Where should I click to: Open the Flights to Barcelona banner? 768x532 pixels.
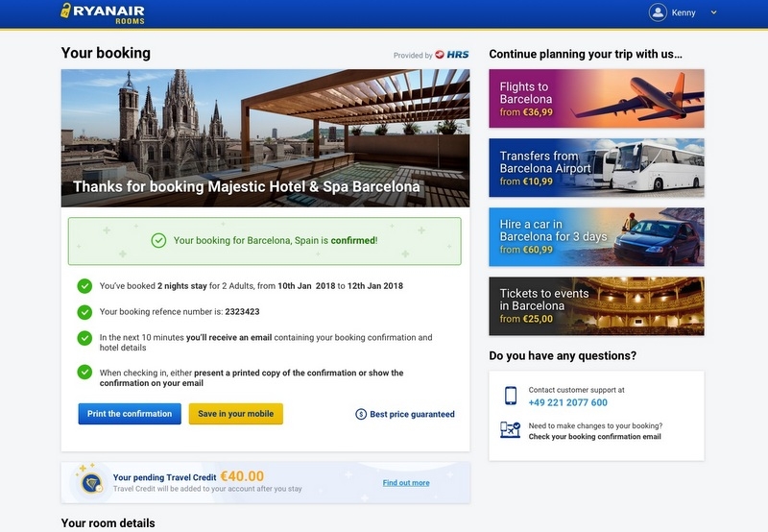(596, 99)
